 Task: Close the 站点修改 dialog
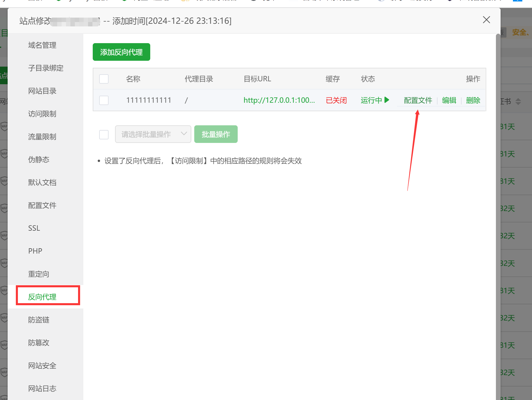486,20
